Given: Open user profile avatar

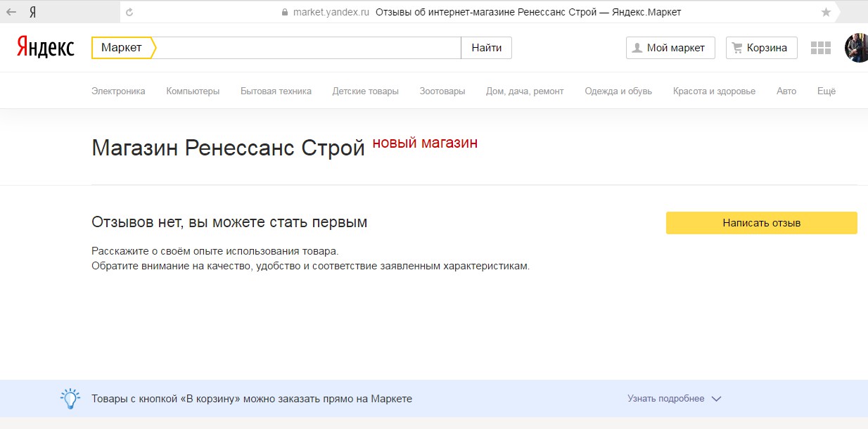Looking at the screenshot, I should point(857,48).
